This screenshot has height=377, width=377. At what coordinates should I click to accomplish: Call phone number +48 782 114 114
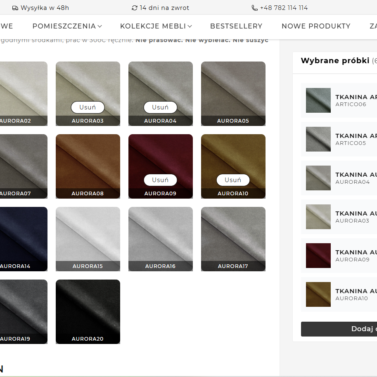[x=284, y=8]
